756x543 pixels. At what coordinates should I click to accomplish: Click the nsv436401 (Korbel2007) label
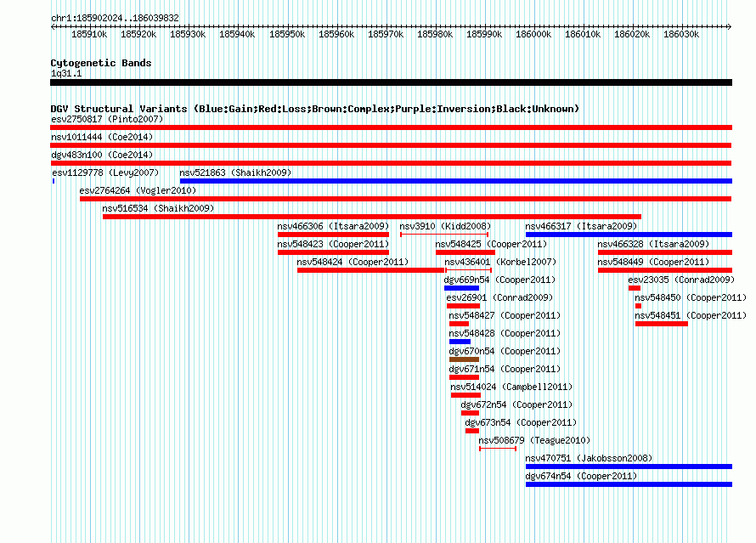(500, 262)
